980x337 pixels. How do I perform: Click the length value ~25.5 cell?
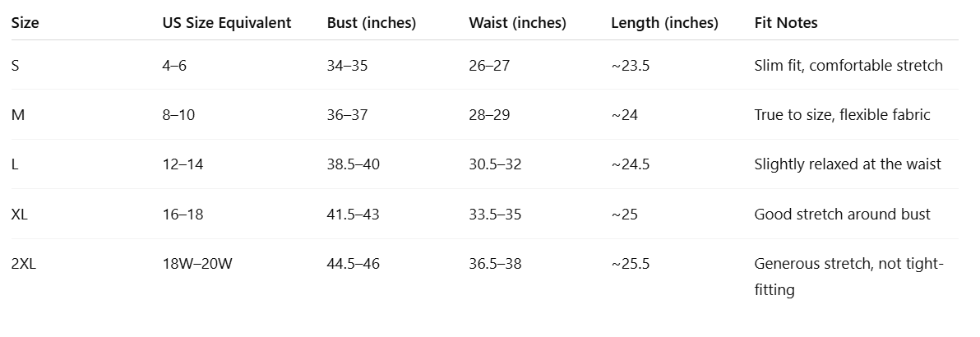(630, 264)
